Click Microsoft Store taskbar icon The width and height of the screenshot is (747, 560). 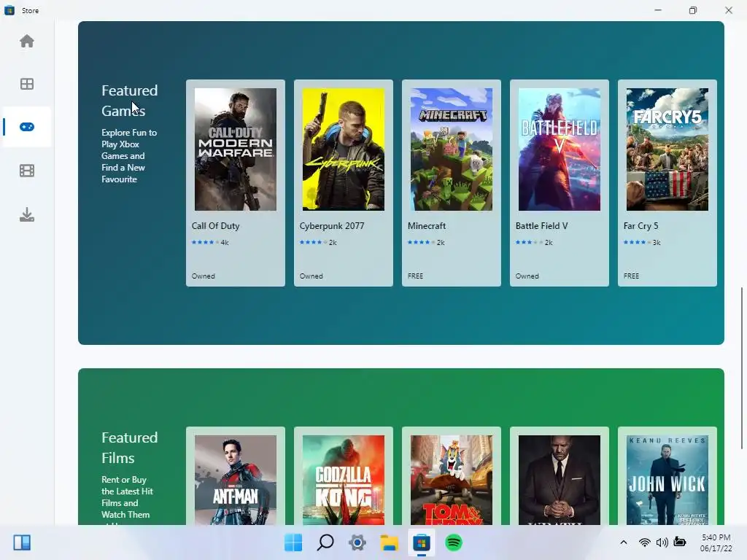[421, 542]
